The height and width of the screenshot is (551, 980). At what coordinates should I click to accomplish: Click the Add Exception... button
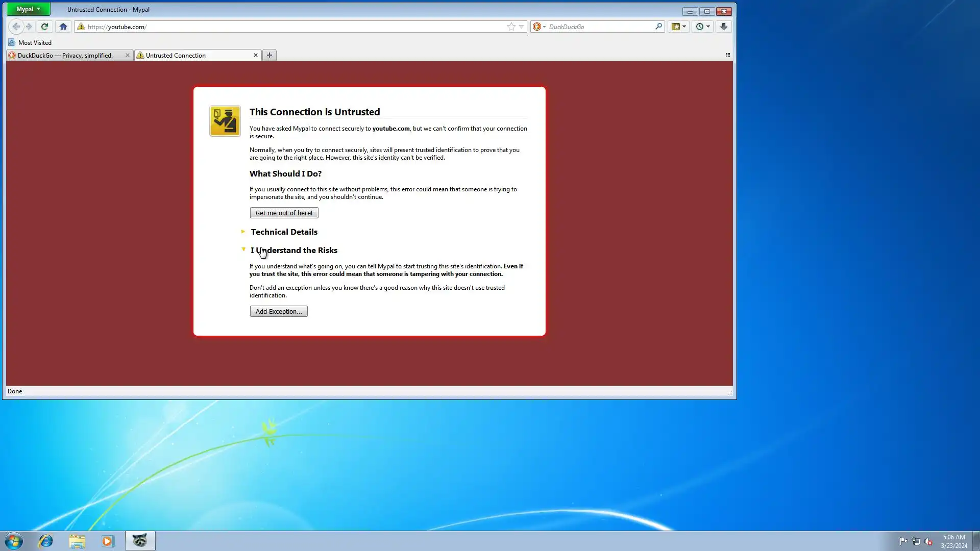click(x=279, y=311)
